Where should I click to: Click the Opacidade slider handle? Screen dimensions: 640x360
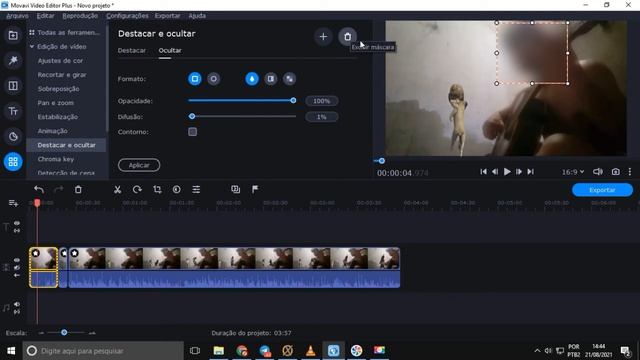[293, 100]
